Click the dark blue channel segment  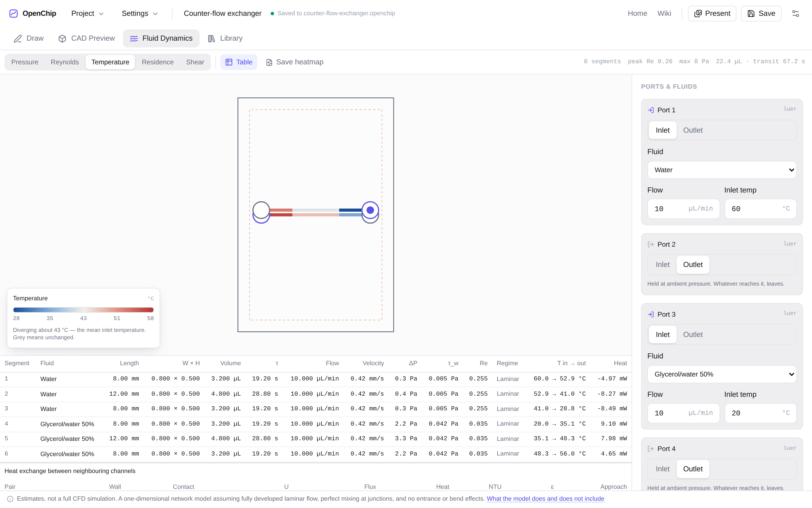(x=350, y=210)
